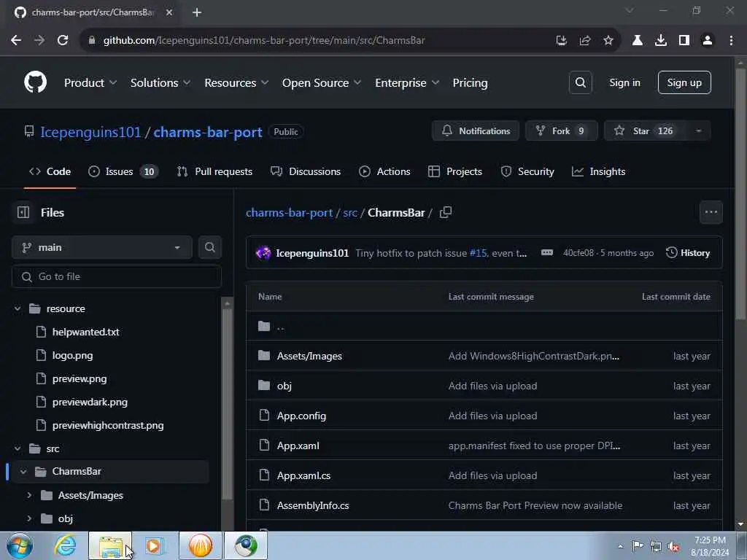
Task: Open the Pricing link
Action: pyautogui.click(x=471, y=83)
